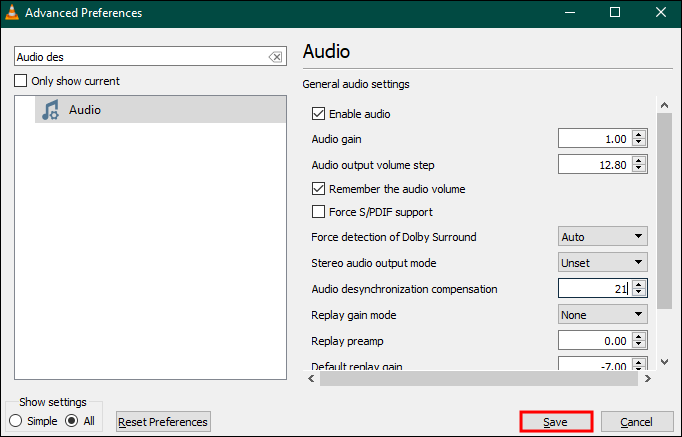Uncheck the Enable audio checkbox
The height and width of the screenshot is (437, 682).
click(319, 114)
